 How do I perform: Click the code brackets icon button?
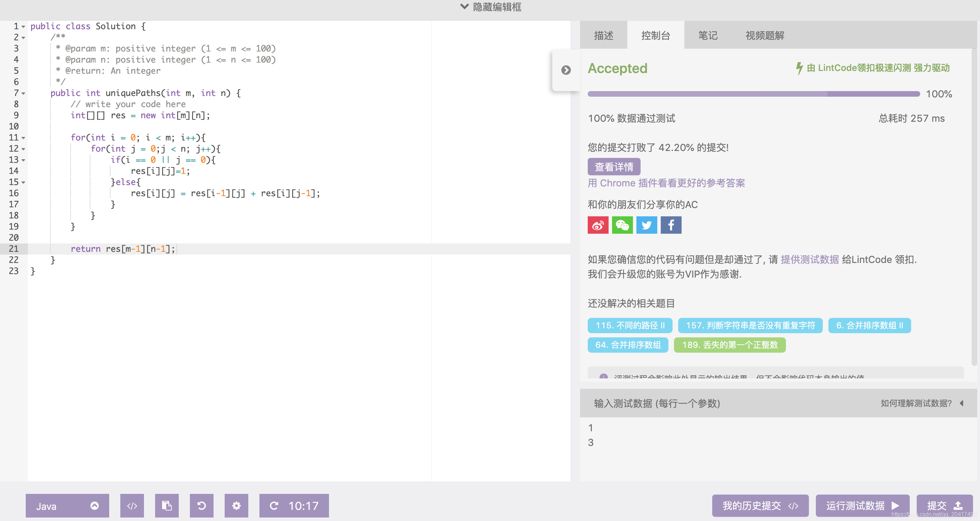click(132, 505)
